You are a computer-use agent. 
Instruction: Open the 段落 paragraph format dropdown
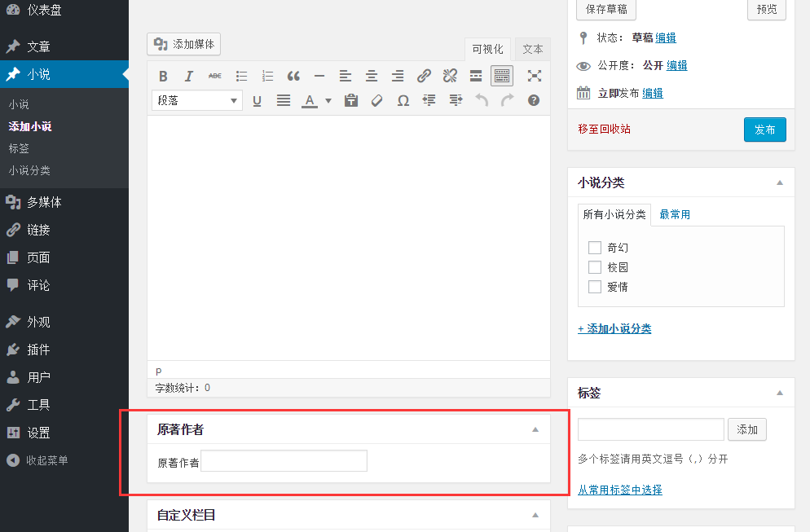(x=196, y=100)
